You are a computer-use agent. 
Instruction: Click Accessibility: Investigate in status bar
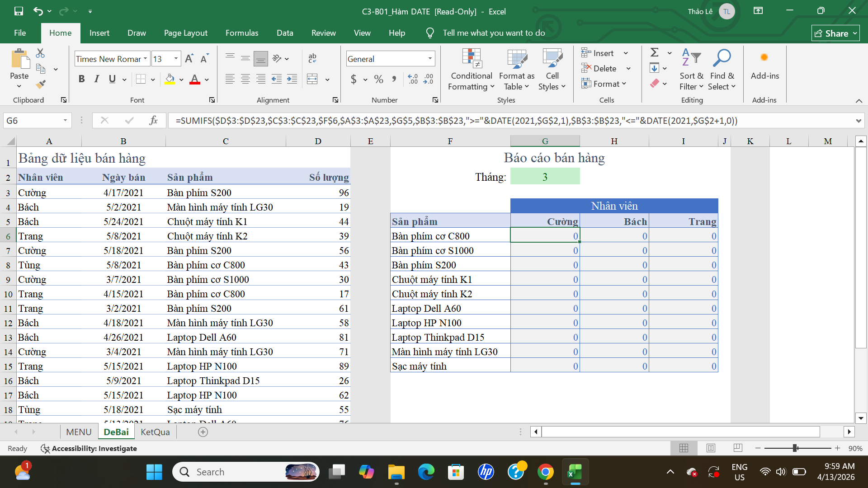click(x=89, y=448)
